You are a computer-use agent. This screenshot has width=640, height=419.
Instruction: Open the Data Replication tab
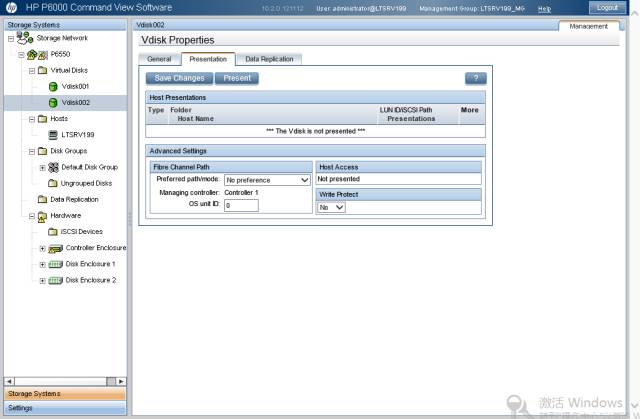coord(269,59)
